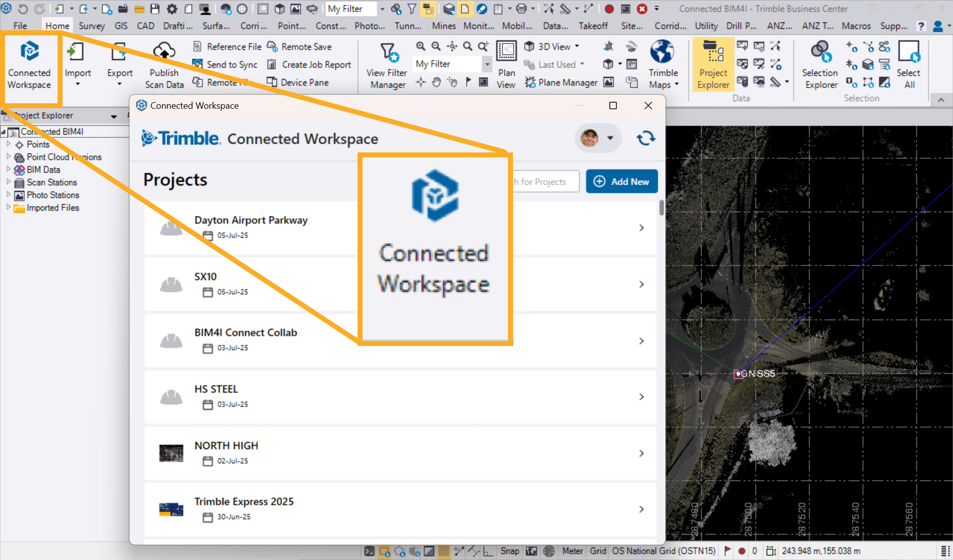Switch to the Survey ribbon tab
Image resolution: width=953 pixels, height=560 pixels.
pyautogui.click(x=91, y=26)
